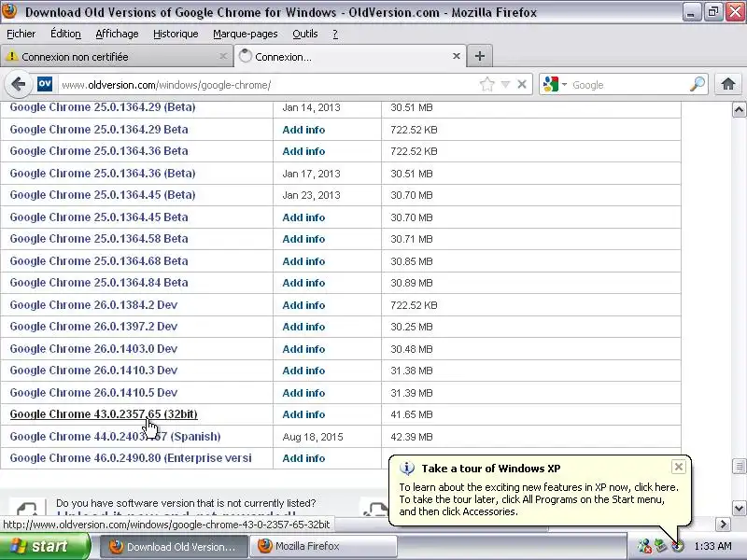Open the Édition menu

pyautogui.click(x=65, y=34)
